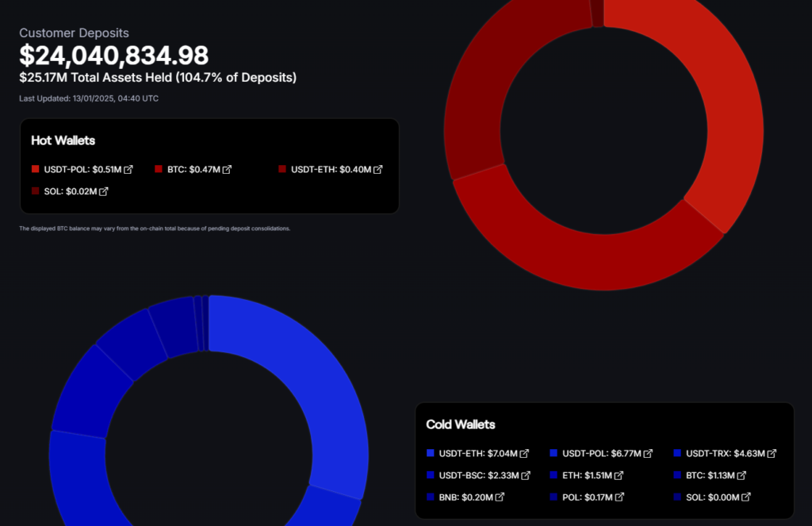This screenshot has width=812, height=526.
Task: Click the red swatch next to hot USDT-POL
Action: click(35, 170)
